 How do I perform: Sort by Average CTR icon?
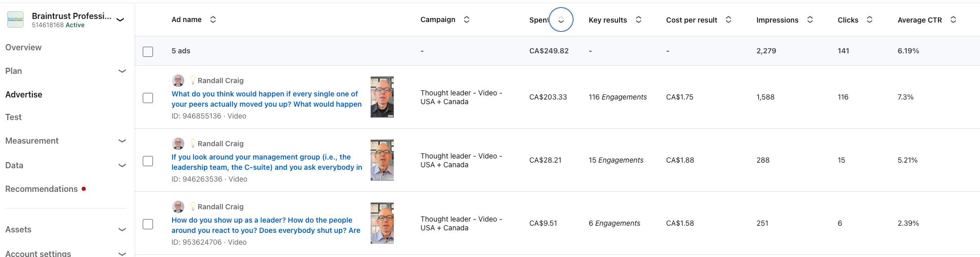coord(953,19)
